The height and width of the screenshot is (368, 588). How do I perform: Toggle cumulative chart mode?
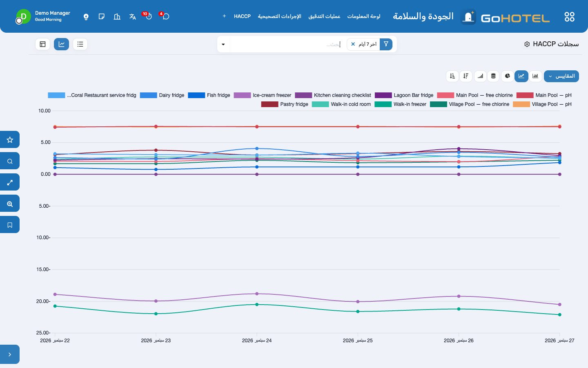point(480,76)
